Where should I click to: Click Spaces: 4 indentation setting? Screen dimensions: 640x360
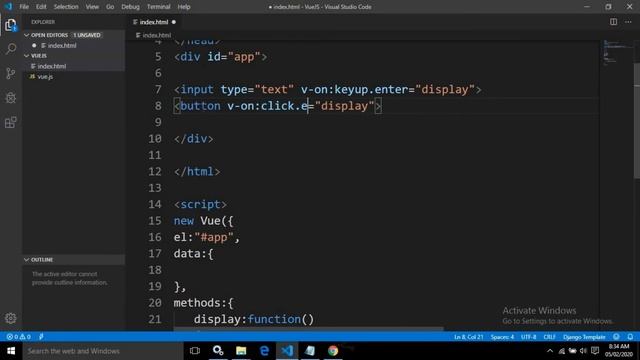coord(502,337)
